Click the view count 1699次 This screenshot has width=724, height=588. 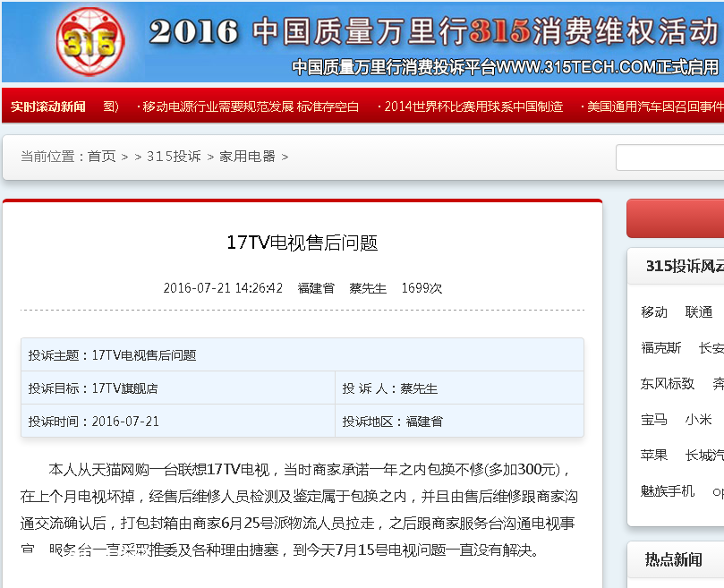click(422, 288)
